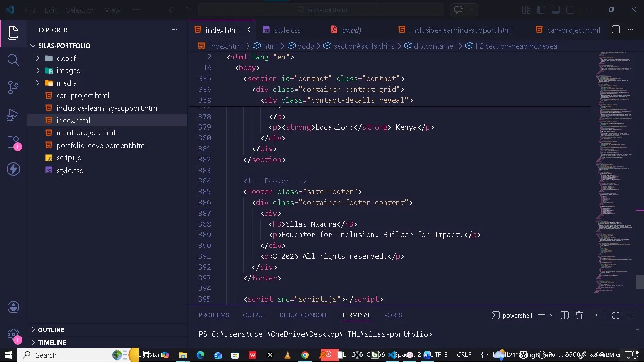
Task: Open mknf-project.html in the explorer
Action: pos(86,133)
